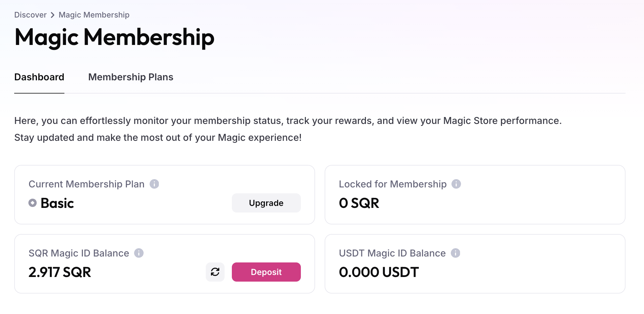Click the Basic plan badge icon
Screen dimensions: 644x314
(32, 203)
